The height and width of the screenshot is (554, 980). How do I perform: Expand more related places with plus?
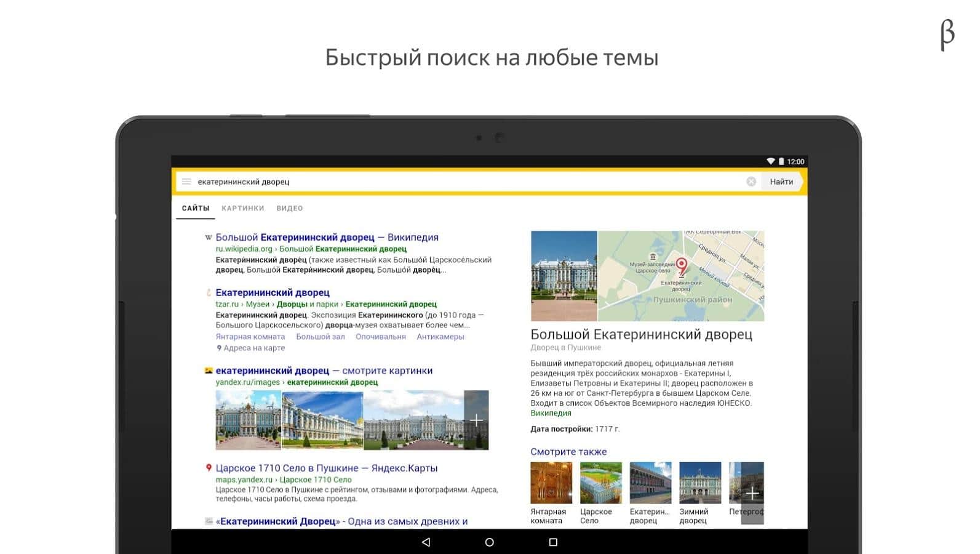pos(752,494)
